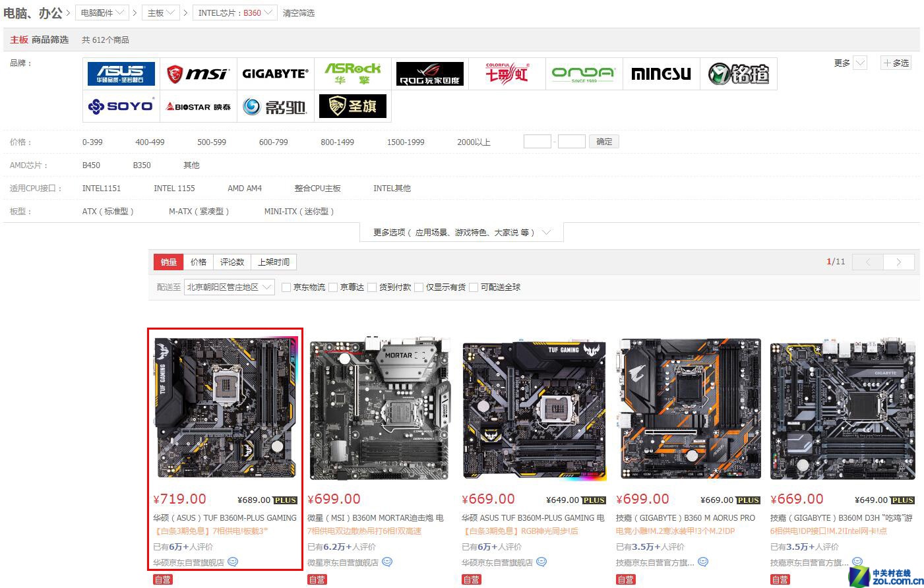The height and width of the screenshot is (588, 924).
Task: Click the 多选 brand multi-select button
Action: point(896,63)
